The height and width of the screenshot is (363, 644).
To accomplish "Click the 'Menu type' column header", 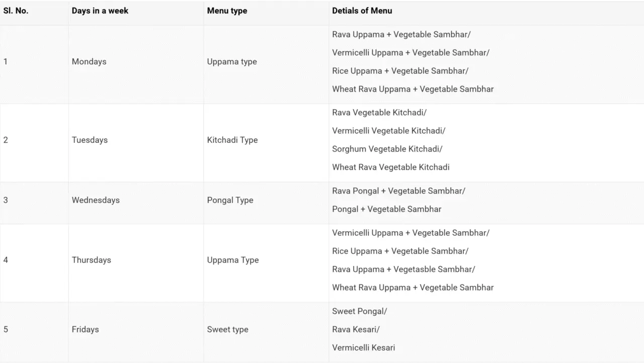I will point(227,11).
